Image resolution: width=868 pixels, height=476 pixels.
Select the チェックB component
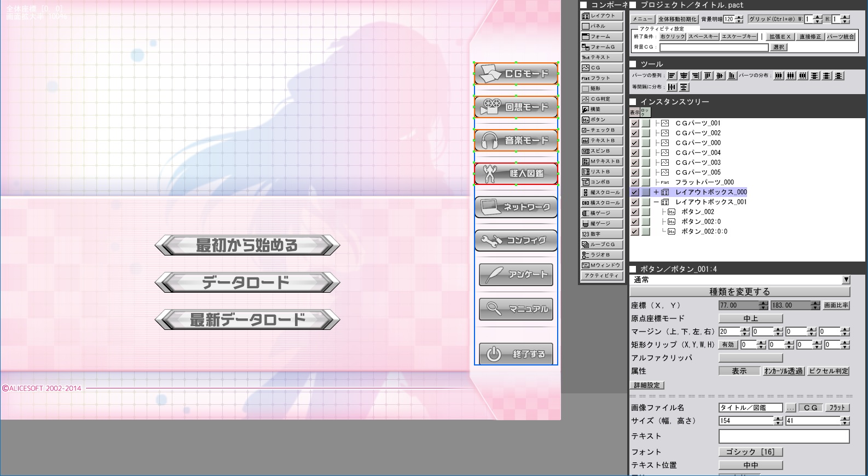(x=602, y=130)
